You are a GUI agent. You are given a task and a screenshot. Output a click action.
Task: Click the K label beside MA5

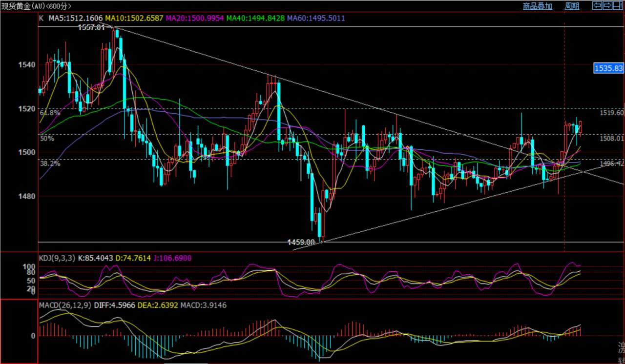point(41,19)
